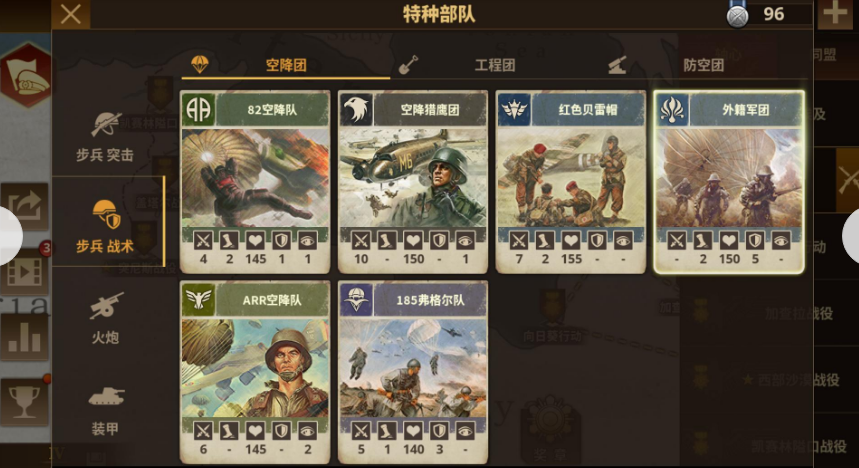Image resolution: width=859 pixels, height=468 pixels.
Task: Select 火炮 artillery category
Action: (105, 318)
